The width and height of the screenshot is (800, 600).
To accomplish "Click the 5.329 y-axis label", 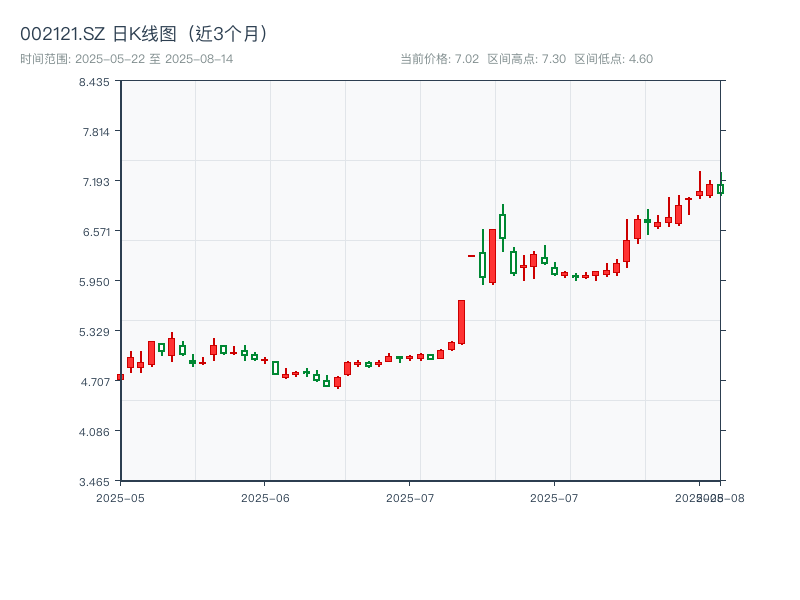I will (94, 332).
